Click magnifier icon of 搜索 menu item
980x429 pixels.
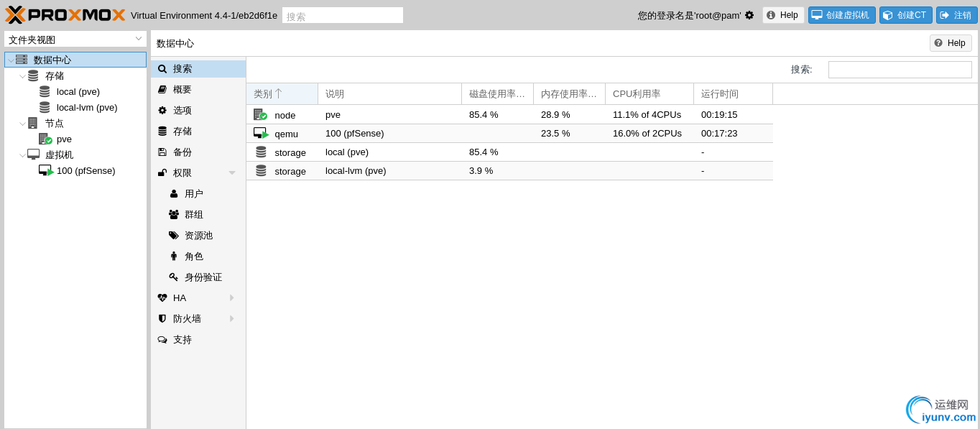click(162, 69)
